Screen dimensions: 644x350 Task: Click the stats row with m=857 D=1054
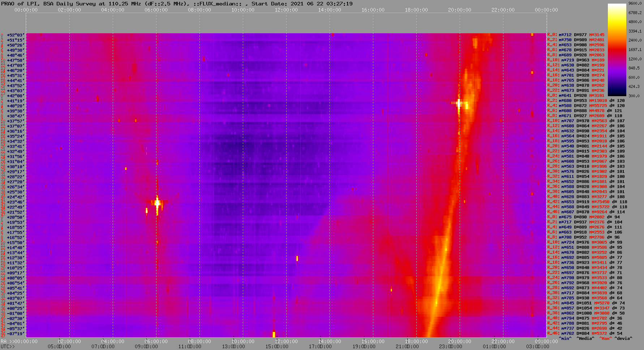pyautogui.click(x=586, y=308)
